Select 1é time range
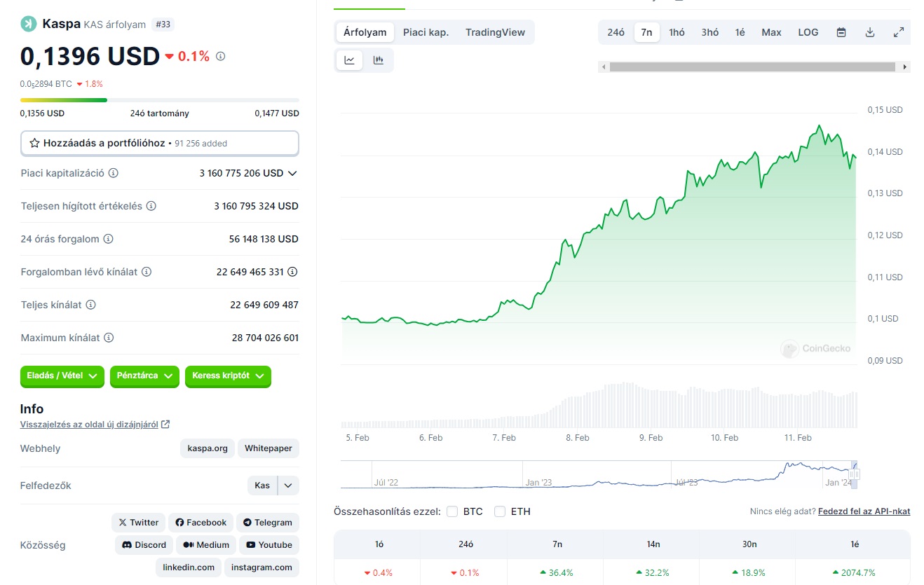 tap(740, 32)
